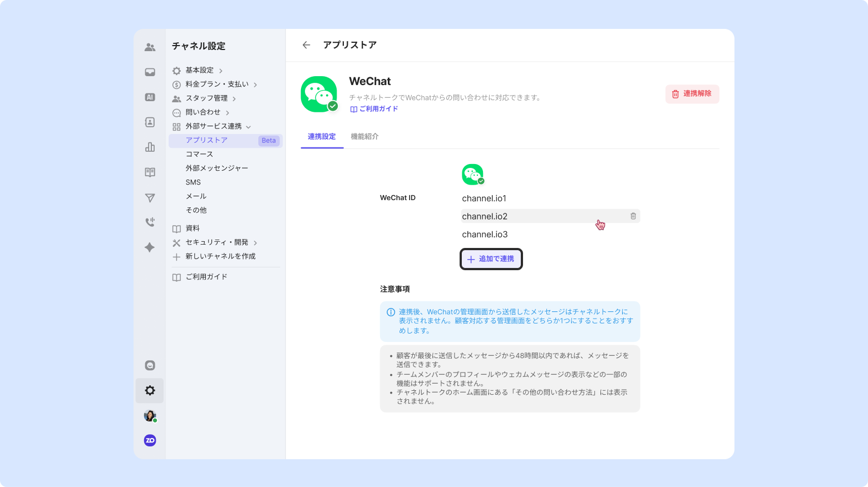Switch to 連携設定 tab
The height and width of the screenshot is (487, 868).
322,137
